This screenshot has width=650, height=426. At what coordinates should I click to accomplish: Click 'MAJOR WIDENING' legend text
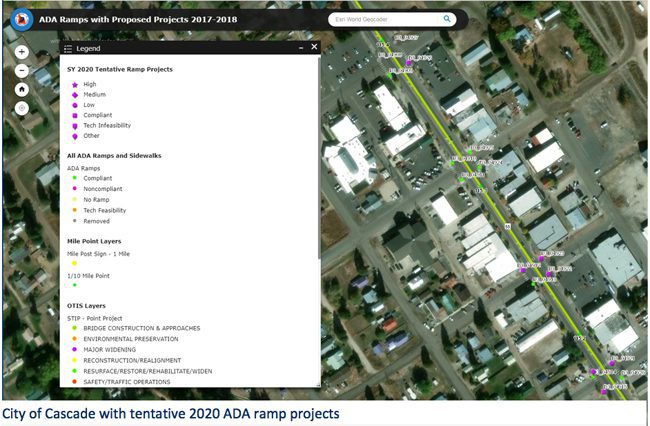click(109, 349)
